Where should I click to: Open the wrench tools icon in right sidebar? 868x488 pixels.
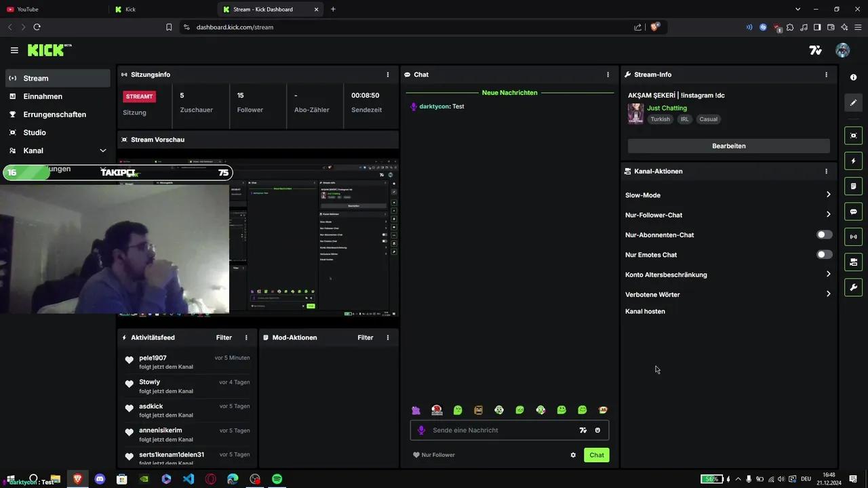[x=853, y=287]
